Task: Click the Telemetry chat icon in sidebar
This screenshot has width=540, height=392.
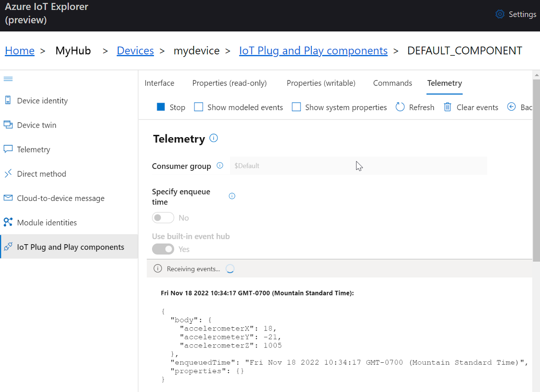Action: point(8,149)
